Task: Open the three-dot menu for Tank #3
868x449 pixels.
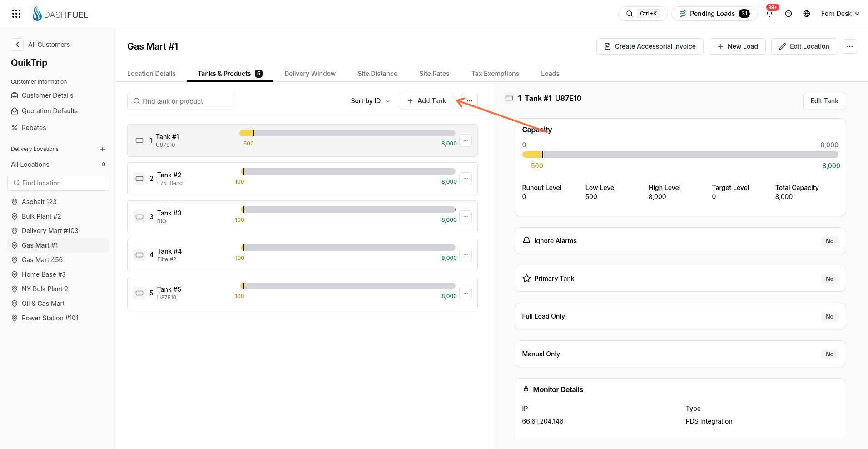Action: pyautogui.click(x=466, y=217)
